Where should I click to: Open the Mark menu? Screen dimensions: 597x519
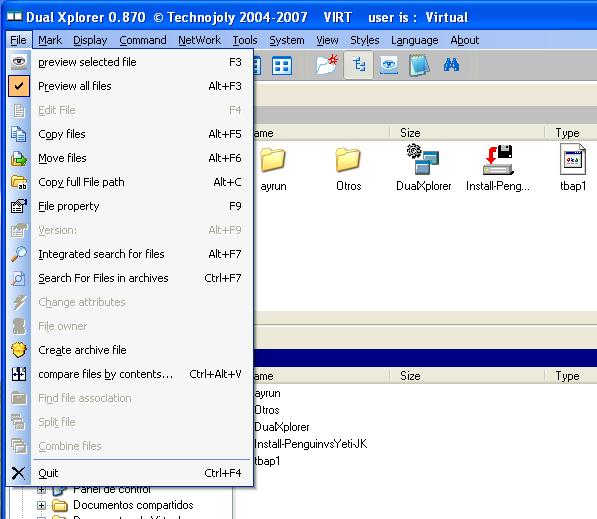(x=50, y=40)
